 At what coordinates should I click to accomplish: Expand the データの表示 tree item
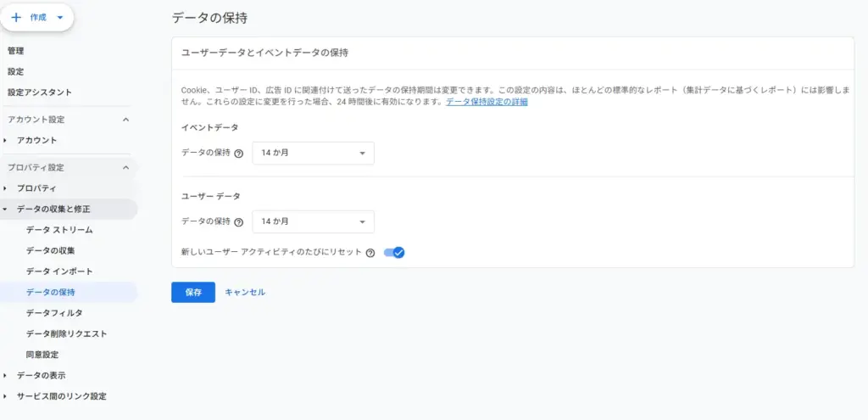point(5,376)
